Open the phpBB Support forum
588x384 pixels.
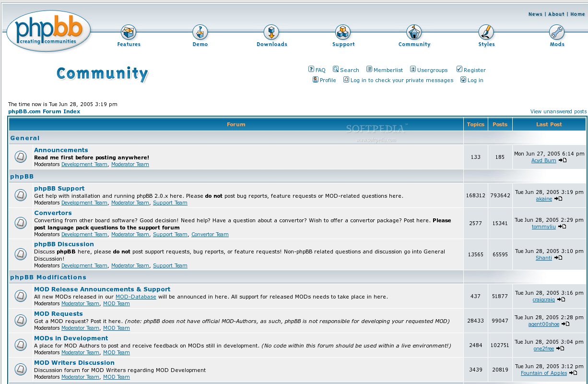(59, 189)
